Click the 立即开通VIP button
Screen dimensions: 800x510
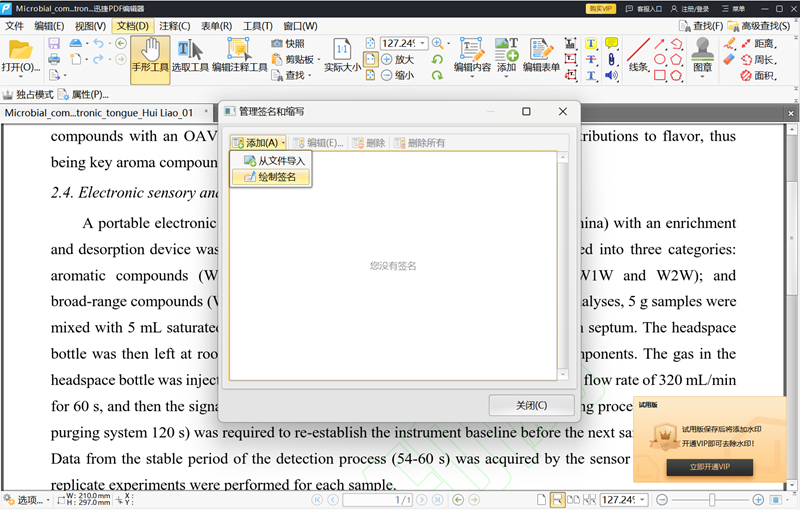pyautogui.click(x=710, y=467)
